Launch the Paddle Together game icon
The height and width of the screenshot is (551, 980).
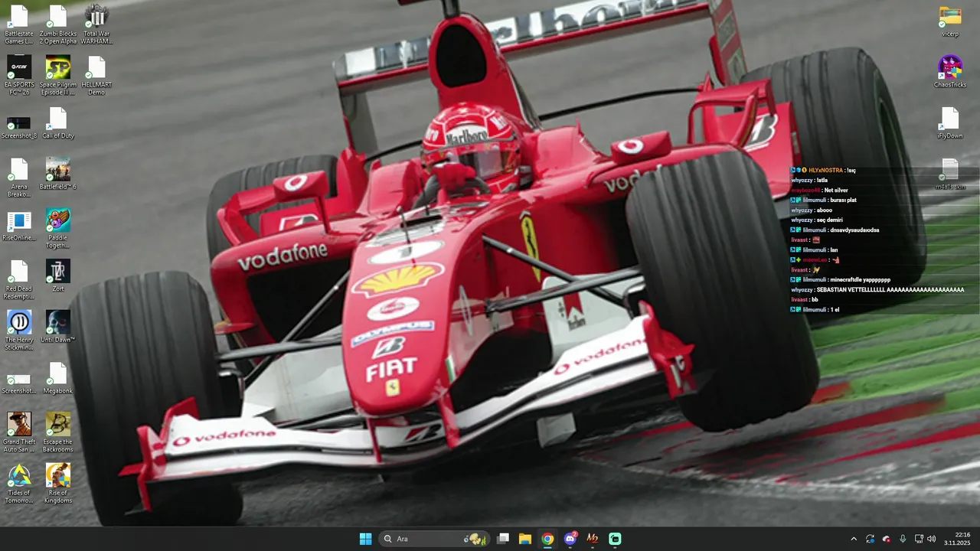point(58,229)
